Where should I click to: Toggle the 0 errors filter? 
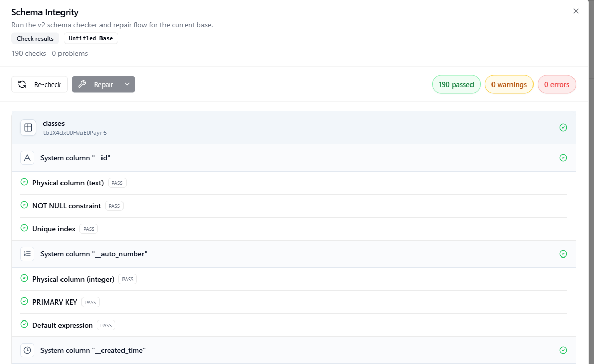557,84
